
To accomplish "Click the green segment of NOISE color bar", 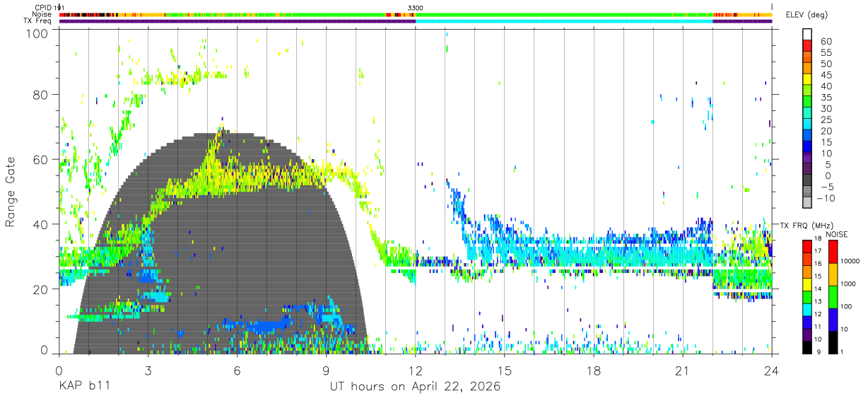I will coord(833,296).
